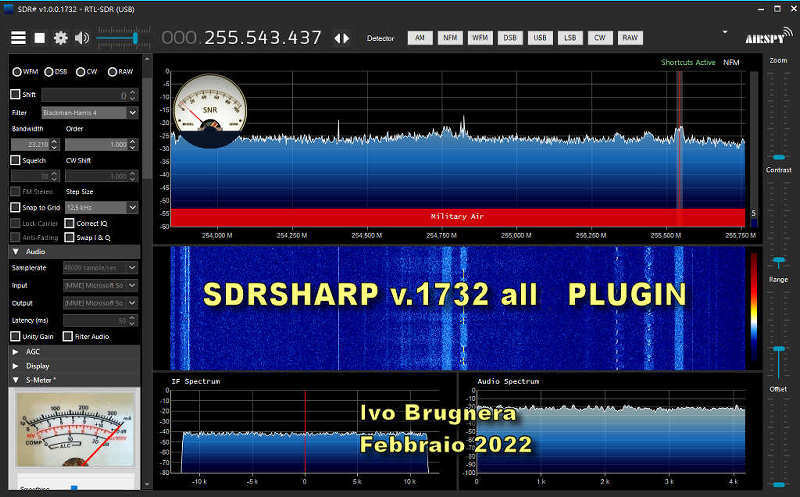
Task: Click the left panel scrollbar up arrow
Action: 147,59
